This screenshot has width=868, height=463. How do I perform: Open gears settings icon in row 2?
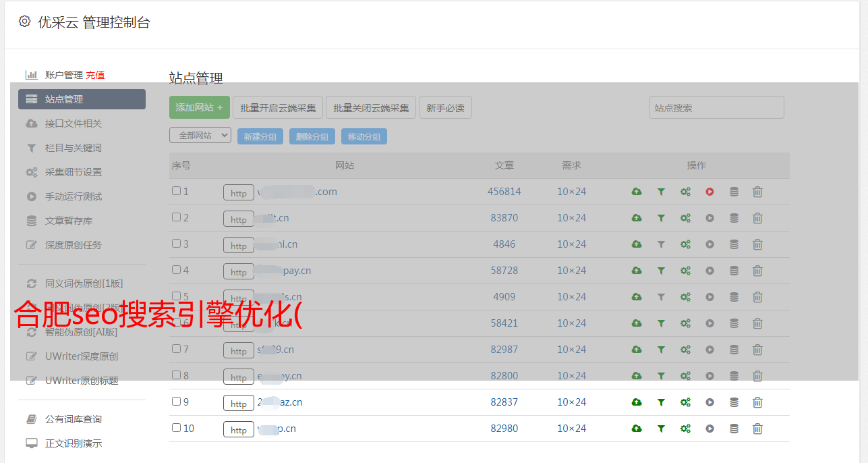pyautogui.click(x=685, y=218)
